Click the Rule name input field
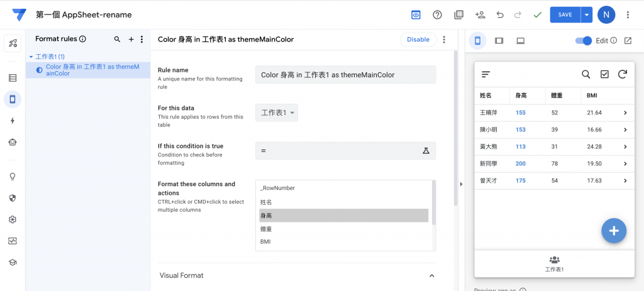Screen dimensions: 644x291 pos(345,75)
